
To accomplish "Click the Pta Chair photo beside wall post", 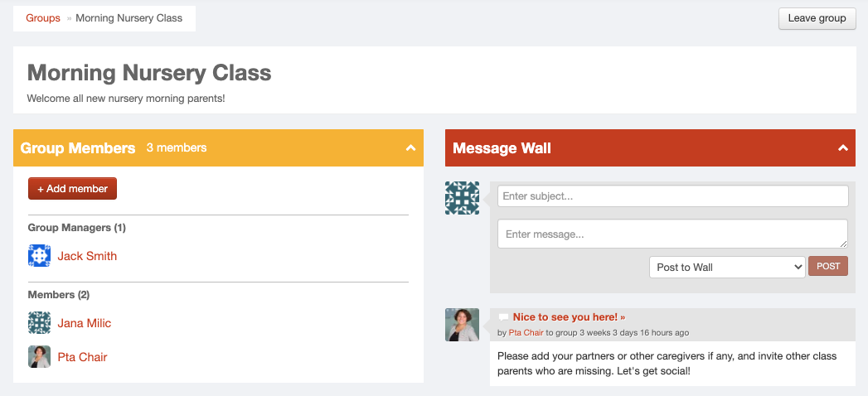I will (463, 325).
